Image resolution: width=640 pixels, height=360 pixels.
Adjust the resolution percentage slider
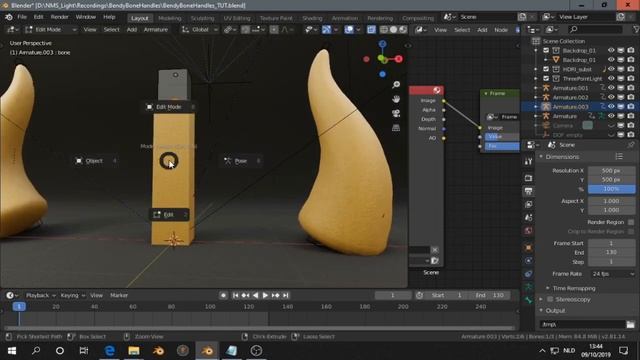[611, 189]
